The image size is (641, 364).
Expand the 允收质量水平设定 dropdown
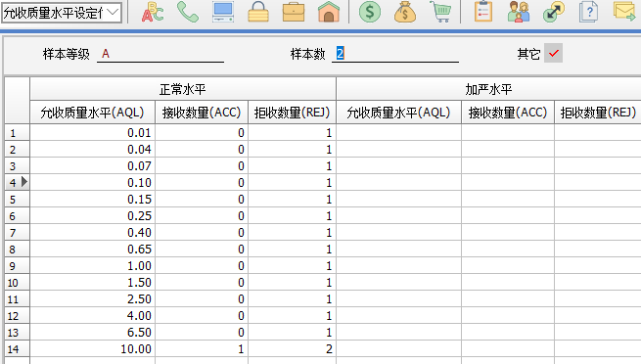62,13
